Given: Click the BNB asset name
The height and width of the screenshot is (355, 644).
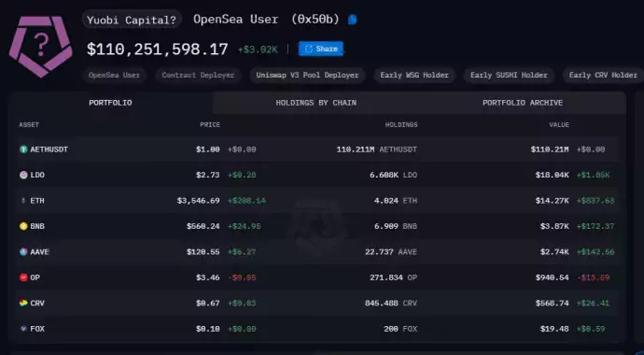Looking at the screenshot, I should pyautogui.click(x=37, y=226).
